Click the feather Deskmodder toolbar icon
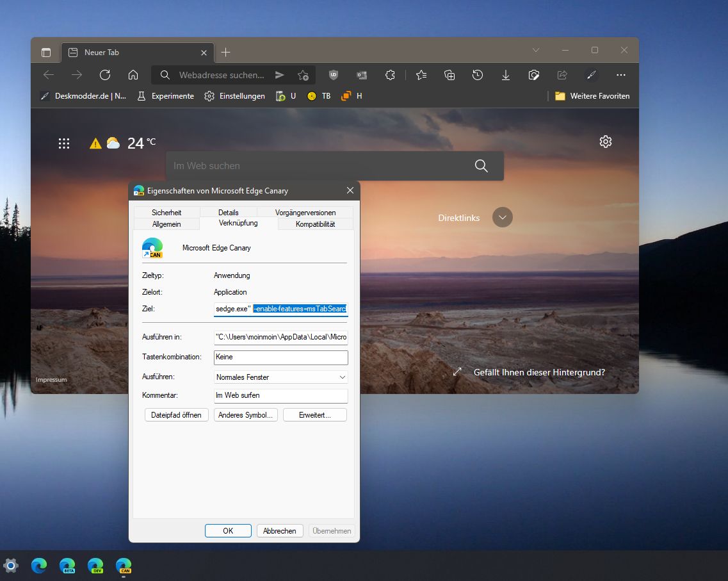The image size is (728, 581). click(x=591, y=75)
